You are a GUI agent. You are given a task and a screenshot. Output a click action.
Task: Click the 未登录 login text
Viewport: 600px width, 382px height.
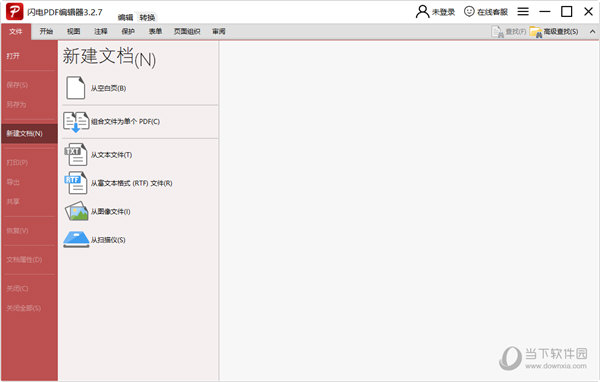[443, 12]
